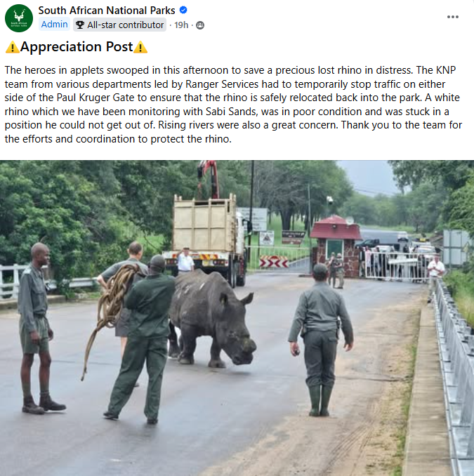This screenshot has width=474, height=476.
Task: Click the group privacy icon beside timestamp
Action: [201, 25]
